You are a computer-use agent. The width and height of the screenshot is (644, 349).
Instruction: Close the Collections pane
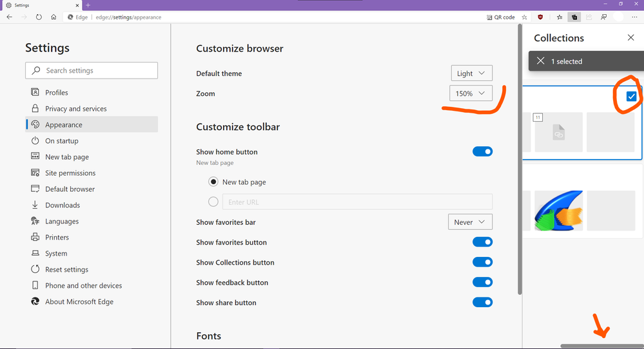631,38
